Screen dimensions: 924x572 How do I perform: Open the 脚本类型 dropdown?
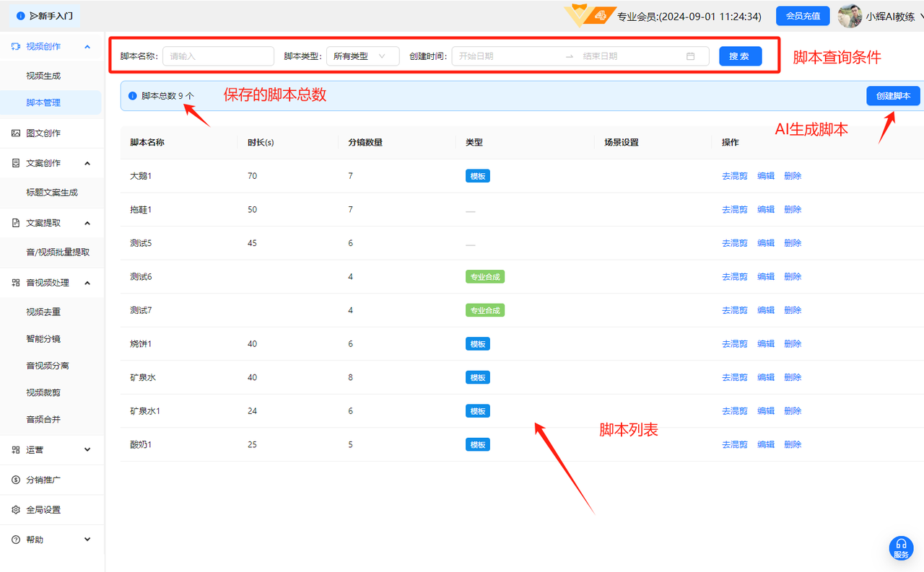pos(362,56)
